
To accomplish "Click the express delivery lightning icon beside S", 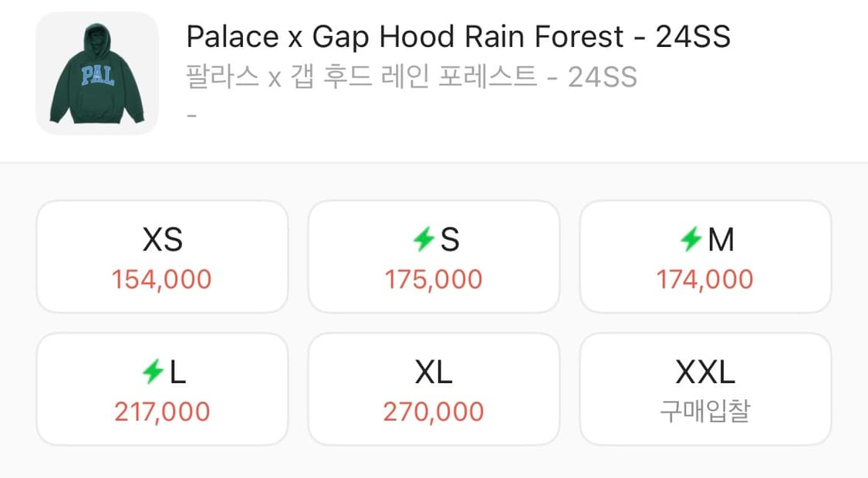I will coord(424,241).
